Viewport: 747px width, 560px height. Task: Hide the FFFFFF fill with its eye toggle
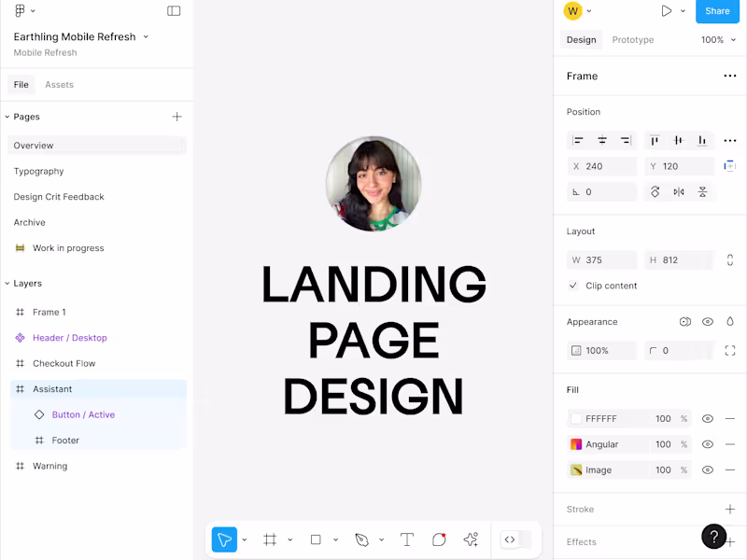point(709,418)
